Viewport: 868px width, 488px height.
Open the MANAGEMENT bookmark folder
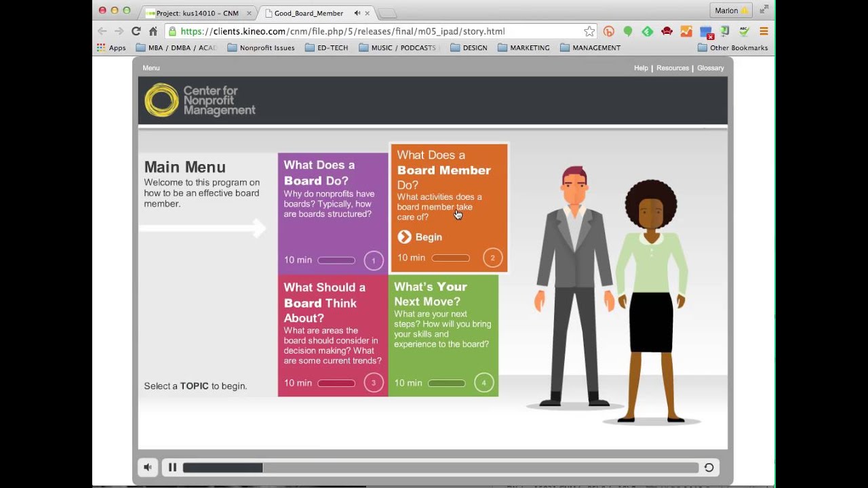(590, 48)
